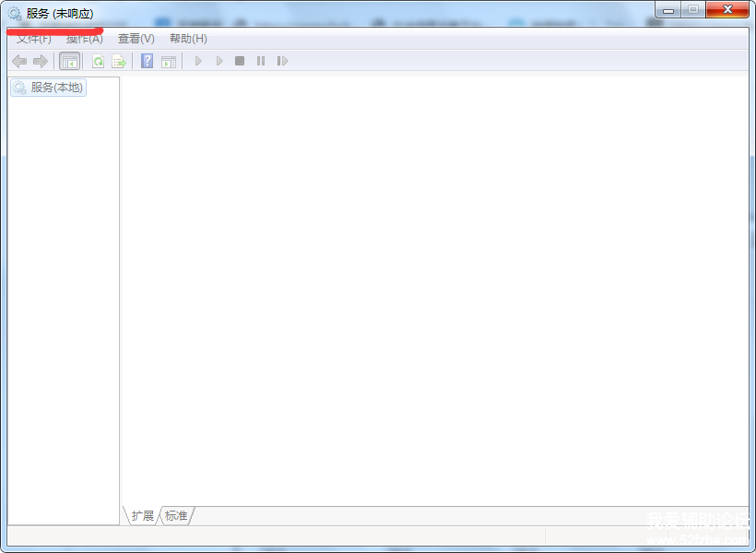
Task: Close the 服务 (未响应) window
Action: click(x=727, y=9)
